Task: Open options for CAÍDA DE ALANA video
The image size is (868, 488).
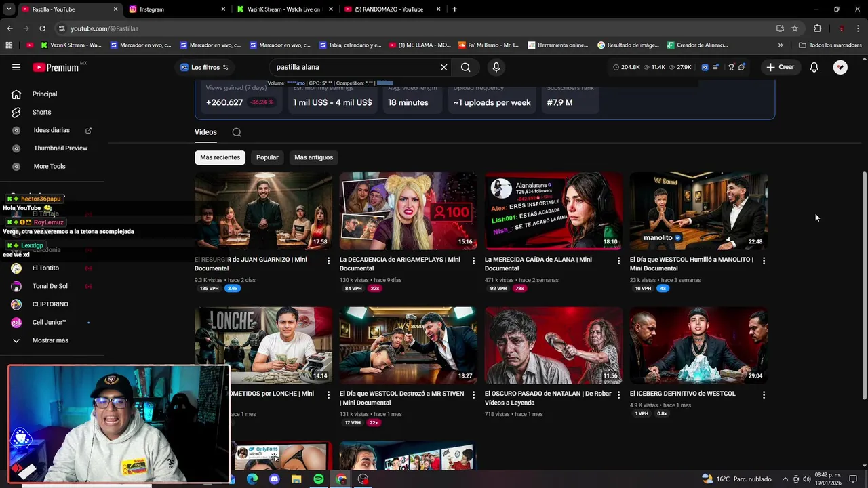Action: [618, 260]
